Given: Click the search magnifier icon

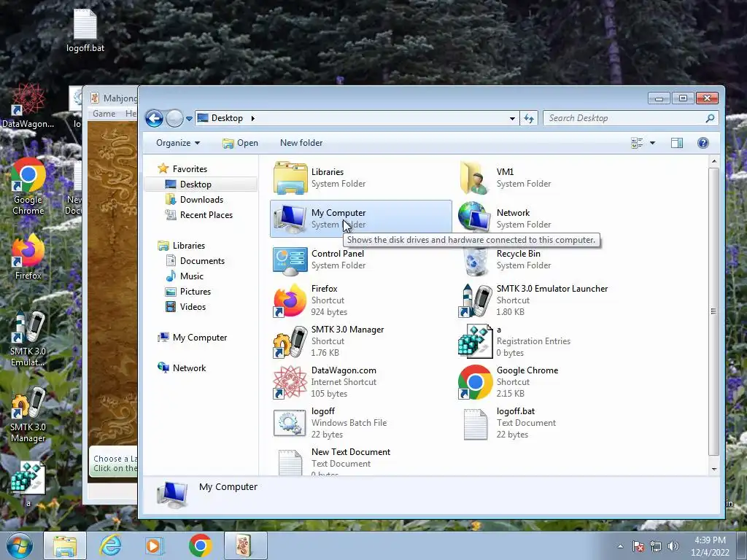Looking at the screenshot, I should pos(710,118).
